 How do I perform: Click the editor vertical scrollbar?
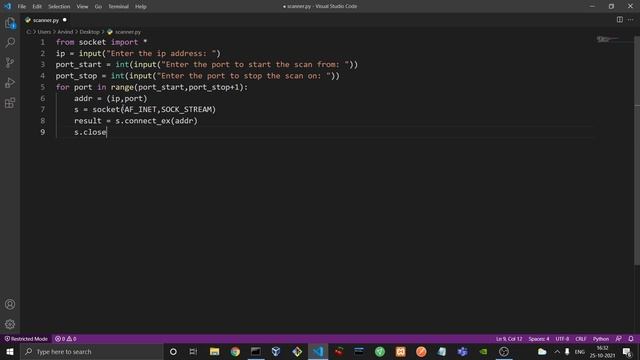click(637, 151)
